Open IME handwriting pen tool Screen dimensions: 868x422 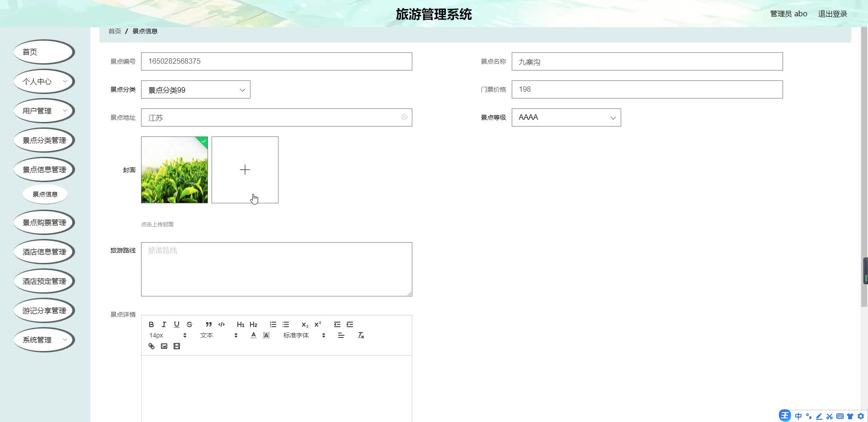tap(819, 416)
